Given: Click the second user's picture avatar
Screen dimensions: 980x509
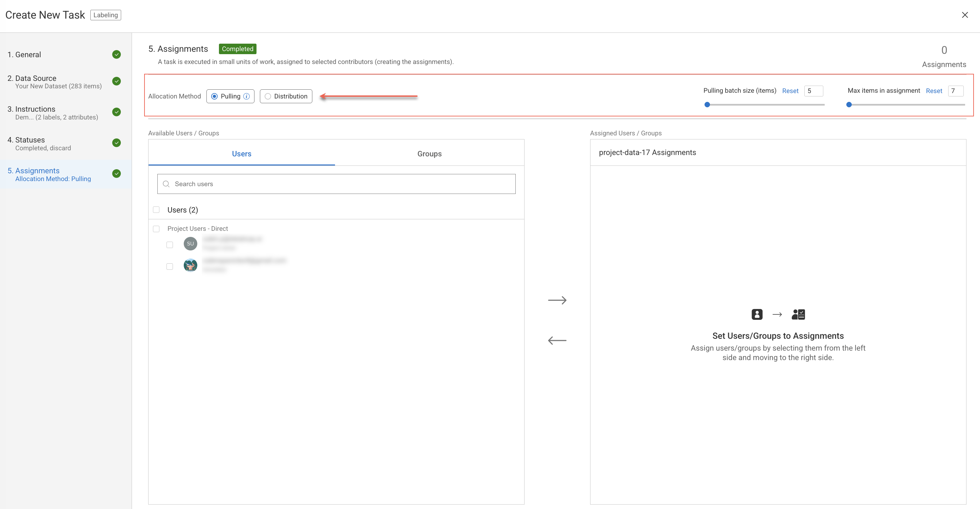Looking at the screenshot, I should click(190, 265).
